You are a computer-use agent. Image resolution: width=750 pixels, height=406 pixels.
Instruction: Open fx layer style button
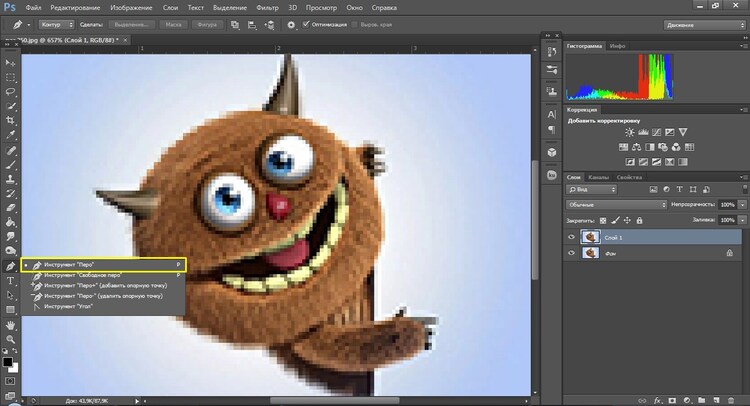(658, 400)
